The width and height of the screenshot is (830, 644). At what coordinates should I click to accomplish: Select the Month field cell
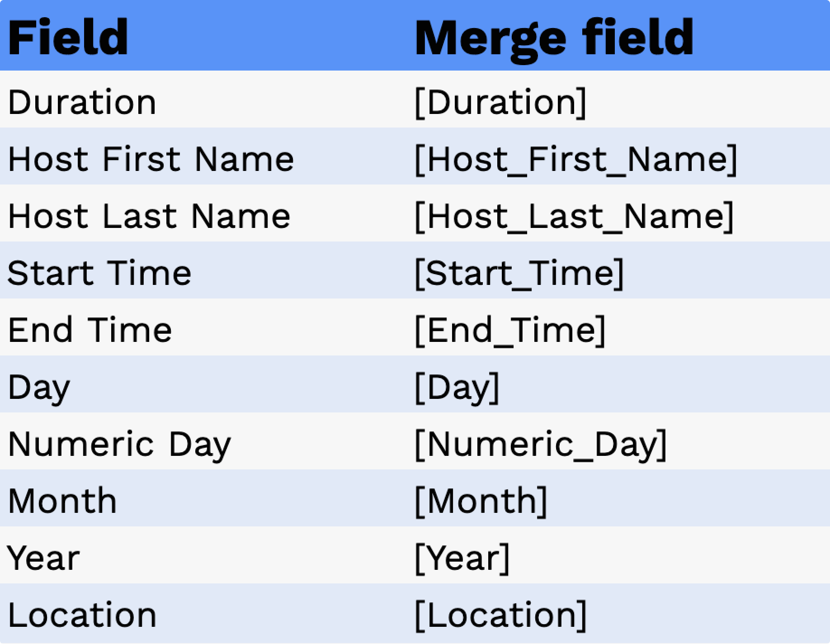click(62, 501)
